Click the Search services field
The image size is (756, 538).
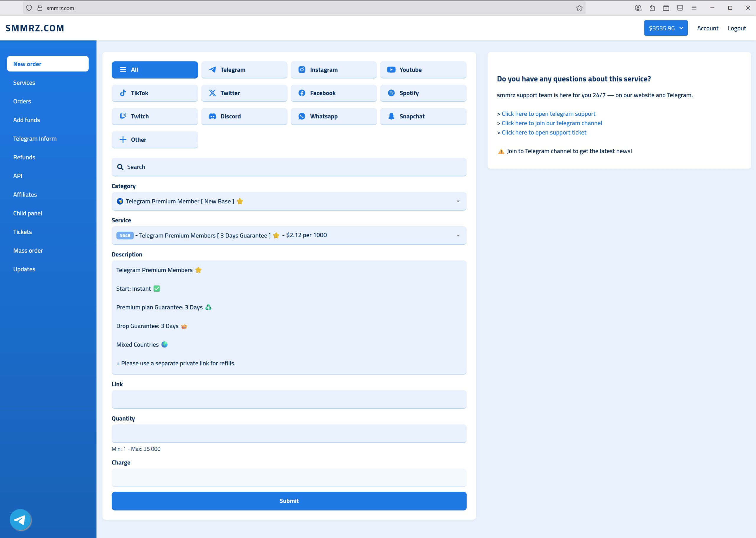point(289,167)
